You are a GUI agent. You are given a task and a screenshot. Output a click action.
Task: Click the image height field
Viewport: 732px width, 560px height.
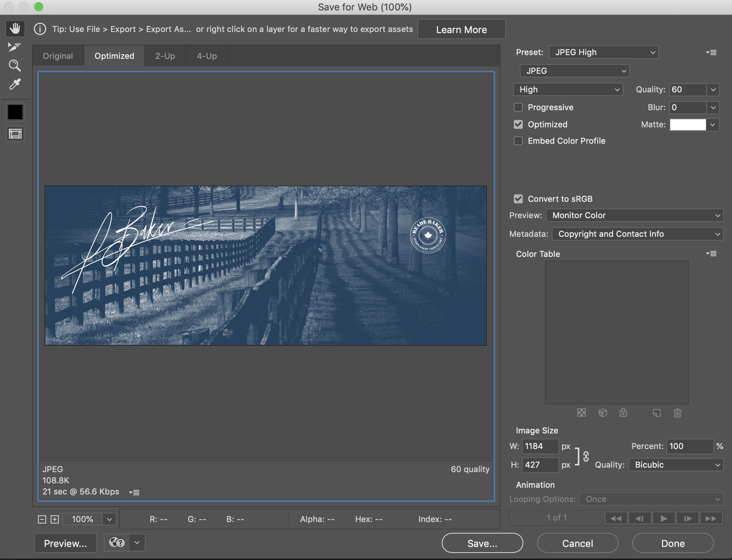540,465
